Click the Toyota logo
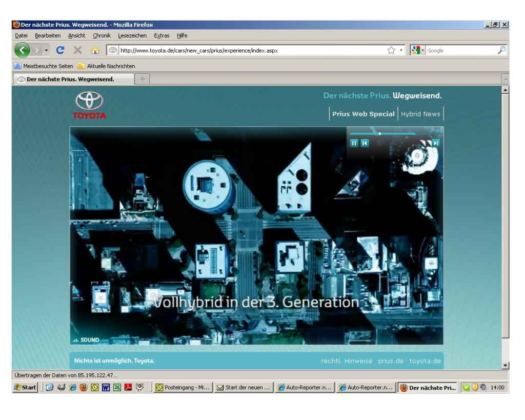Image resolution: width=525 pixels, height=420 pixels. (89, 105)
